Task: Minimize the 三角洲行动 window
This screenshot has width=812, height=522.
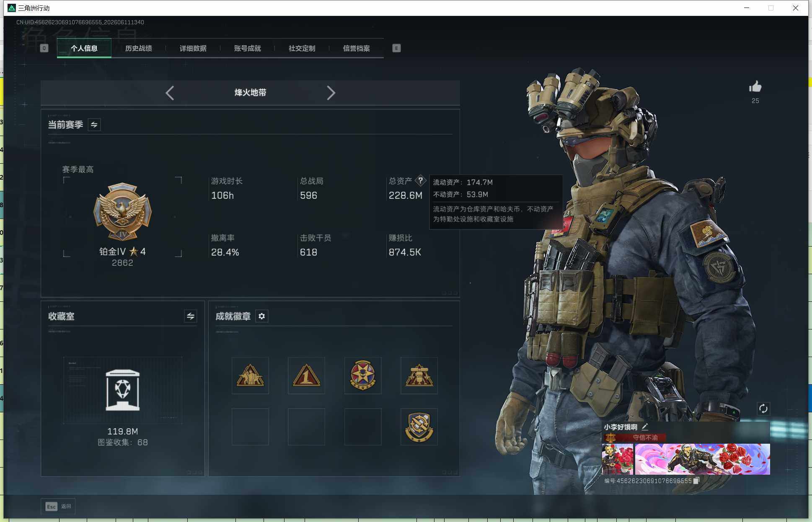Action: coord(747,8)
